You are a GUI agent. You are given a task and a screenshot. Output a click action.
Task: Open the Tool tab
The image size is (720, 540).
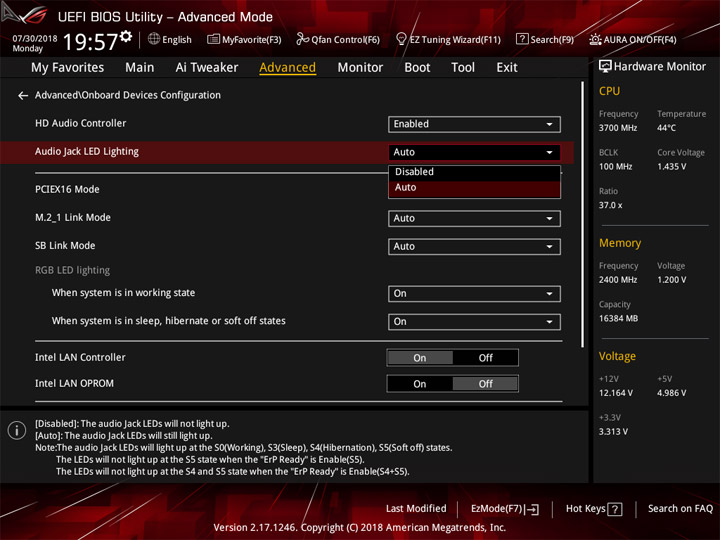pos(463,68)
